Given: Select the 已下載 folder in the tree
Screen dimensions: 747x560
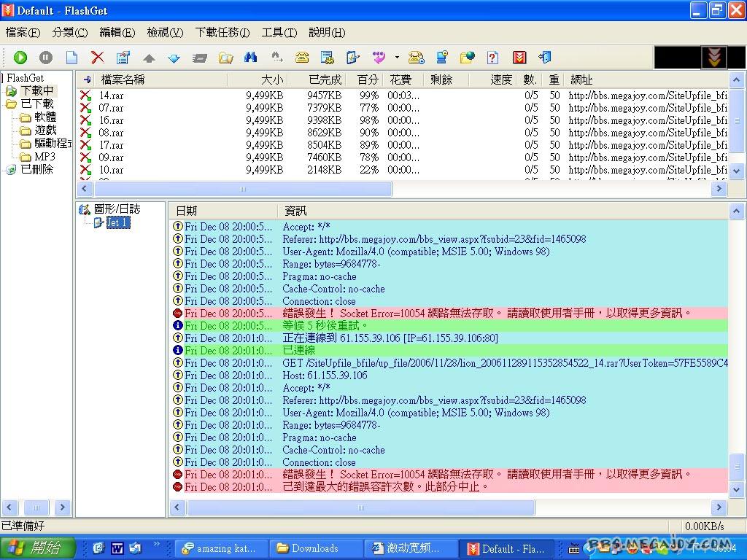Looking at the screenshot, I should tap(37, 104).
